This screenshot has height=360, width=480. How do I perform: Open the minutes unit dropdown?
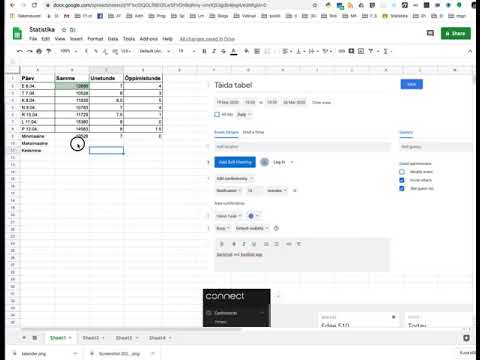click(277, 191)
